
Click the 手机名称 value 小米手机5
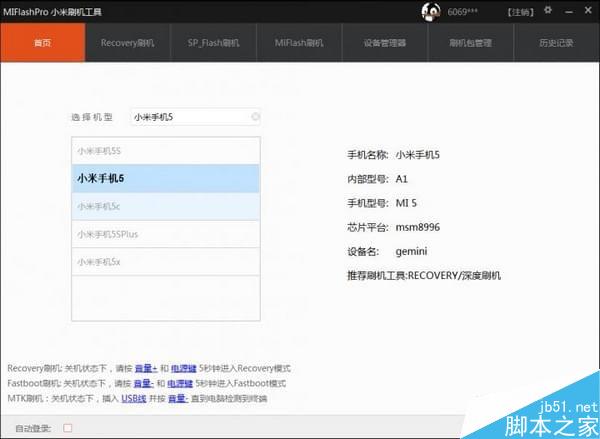pyautogui.click(x=417, y=155)
